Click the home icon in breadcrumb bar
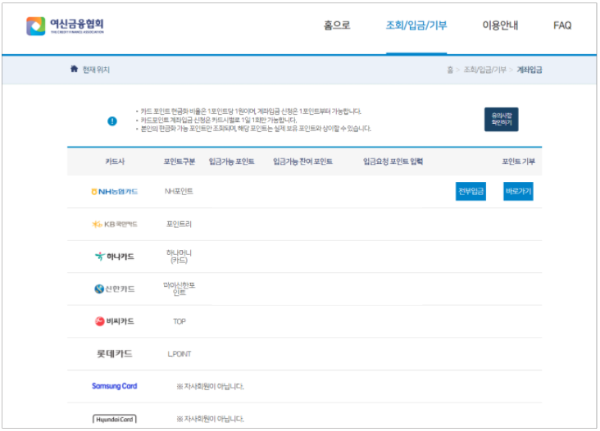600x431 pixels. click(x=74, y=69)
